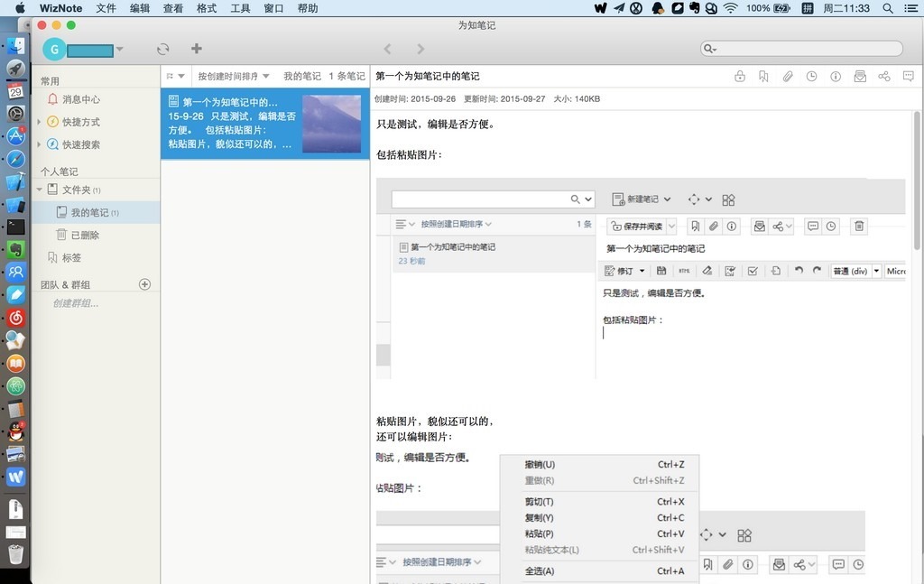Open the 格式 menu

pos(207,8)
